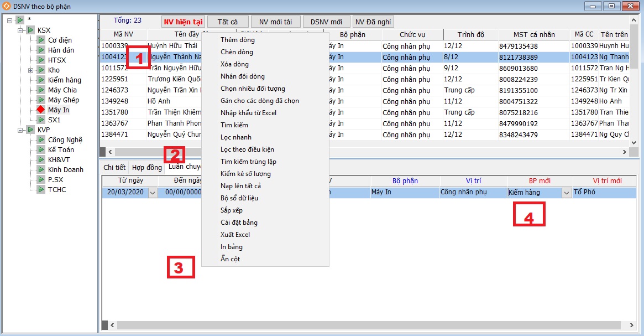Expand the Kho tree node
Image resolution: width=644 pixels, height=336 pixels.
(30, 70)
